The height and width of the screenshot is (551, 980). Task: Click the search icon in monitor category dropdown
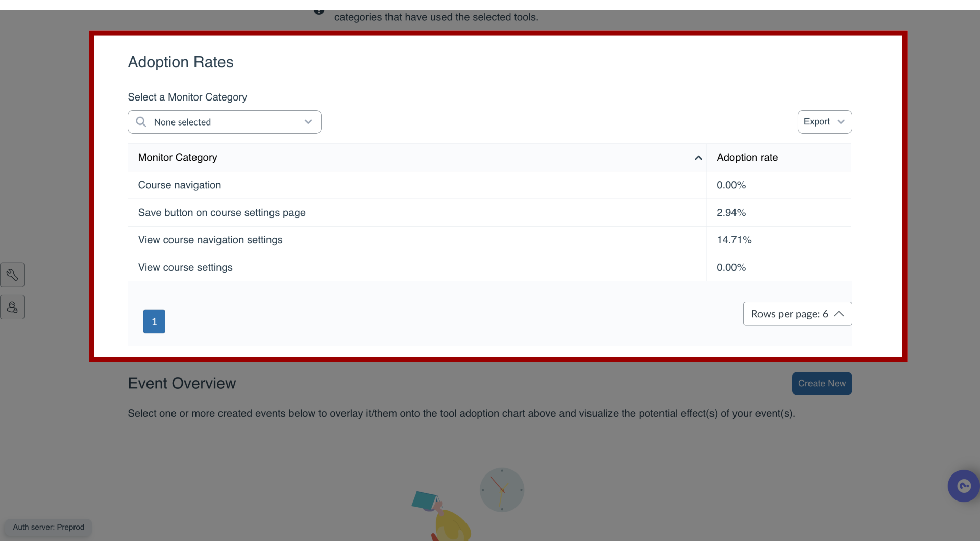click(141, 122)
